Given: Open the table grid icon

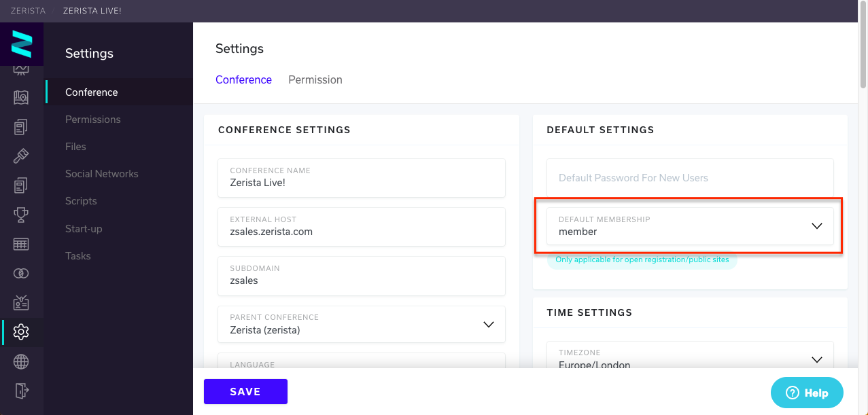Looking at the screenshot, I should pyautogui.click(x=21, y=244).
